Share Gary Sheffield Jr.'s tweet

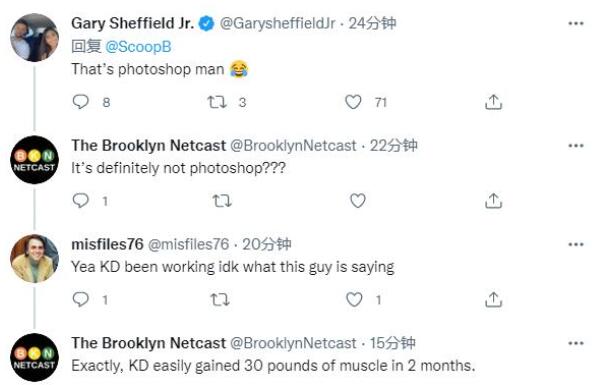tap(493, 102)
